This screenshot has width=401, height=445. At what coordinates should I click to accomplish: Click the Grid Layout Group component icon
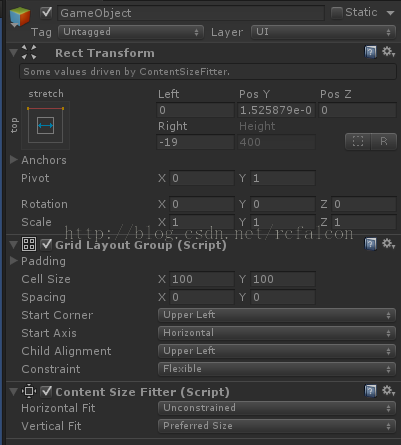tap(29, 244)
